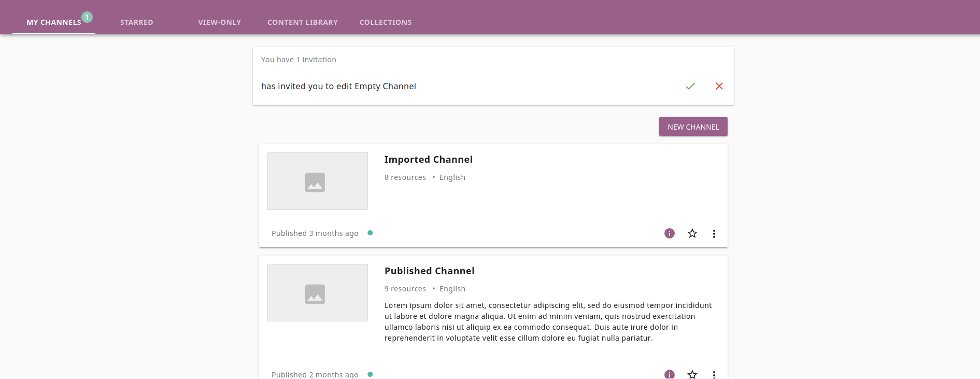Click the invitation count badge on My Channels

click(x=87, y=17)
